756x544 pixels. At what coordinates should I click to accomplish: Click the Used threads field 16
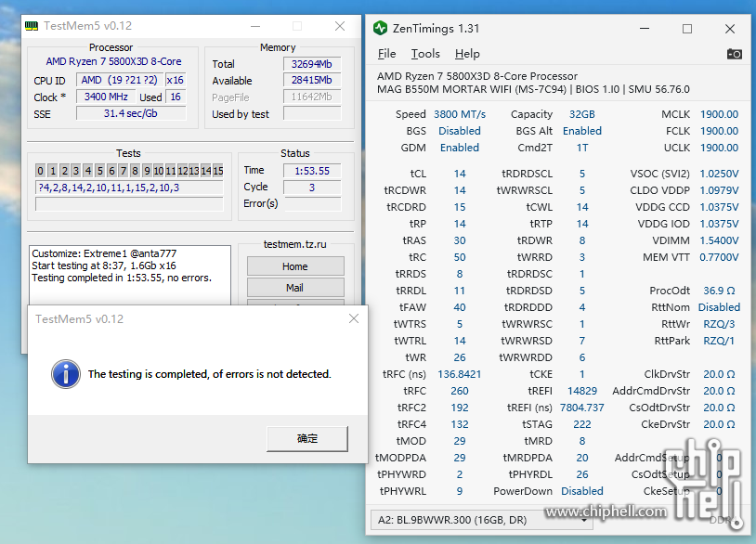point(176,97)
